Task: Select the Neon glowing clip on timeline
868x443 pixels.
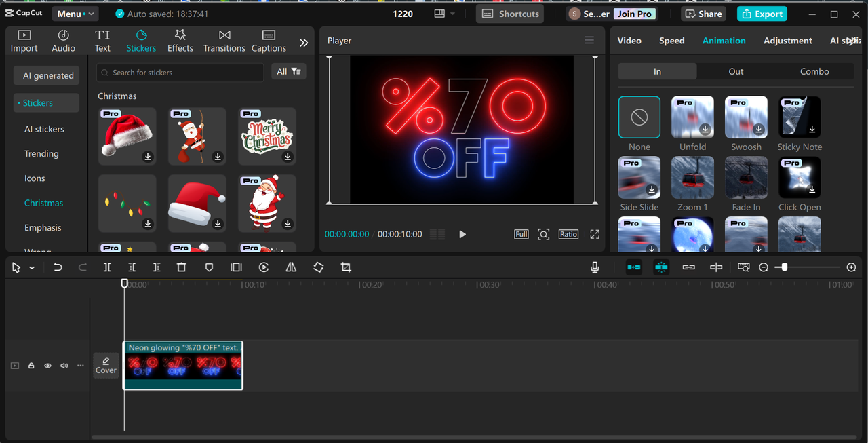Action: (182, 366)
